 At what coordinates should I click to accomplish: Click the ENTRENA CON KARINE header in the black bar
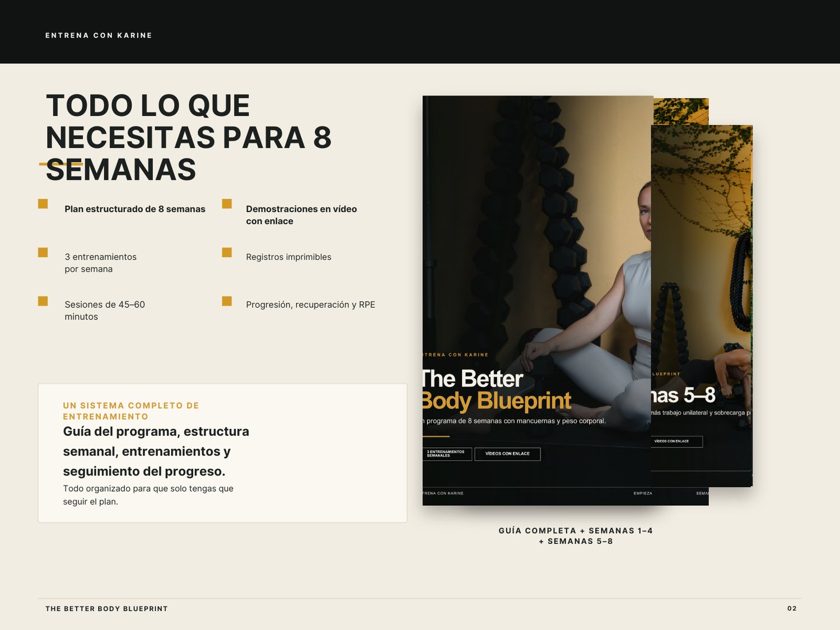tap(99, 35)
